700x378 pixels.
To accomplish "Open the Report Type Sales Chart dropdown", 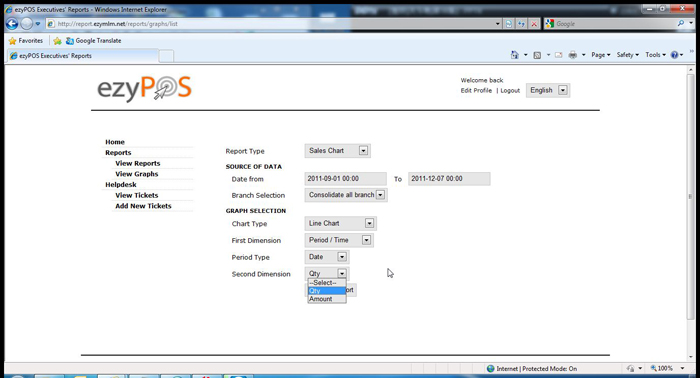I will [x=338, y=151].
